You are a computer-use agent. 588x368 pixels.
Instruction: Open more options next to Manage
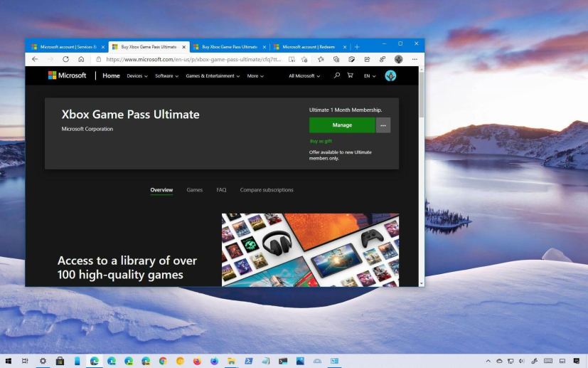[x=383, y=125]
